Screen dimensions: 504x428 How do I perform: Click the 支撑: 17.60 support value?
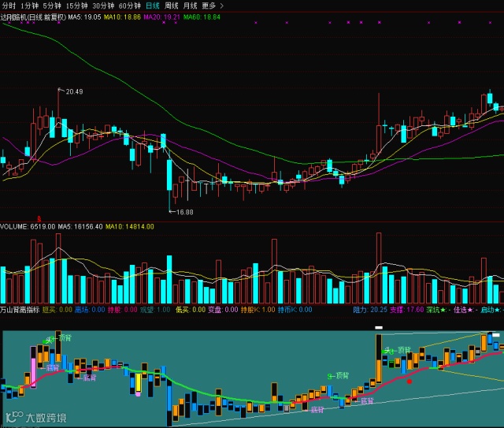pos(406,310)
